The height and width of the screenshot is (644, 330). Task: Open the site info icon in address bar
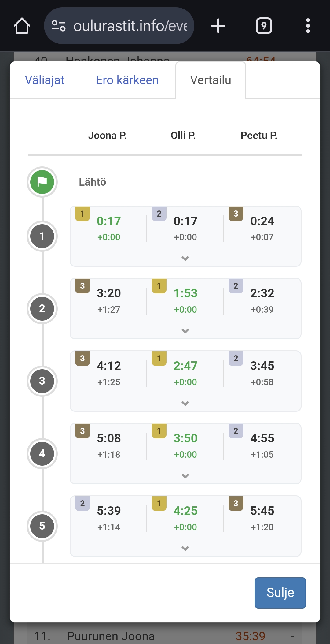[59, 26]
